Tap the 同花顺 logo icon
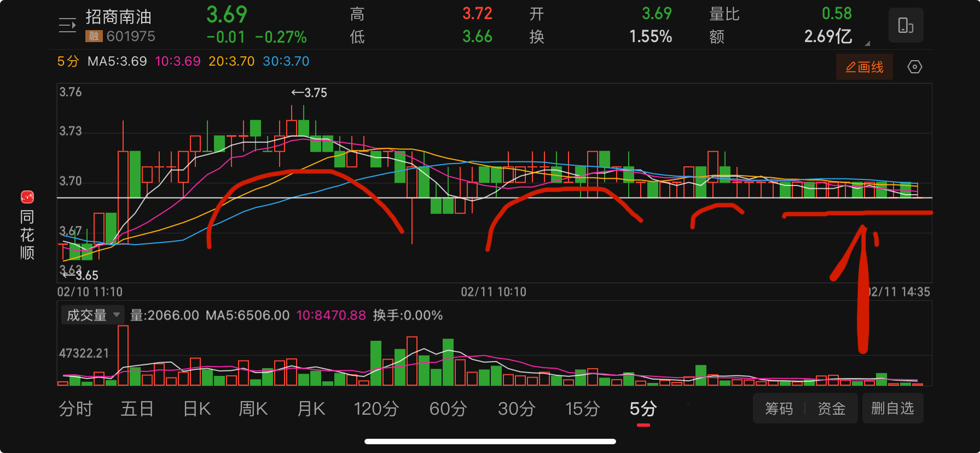Screen dimensions: 980x453 (x=27, y=196)
